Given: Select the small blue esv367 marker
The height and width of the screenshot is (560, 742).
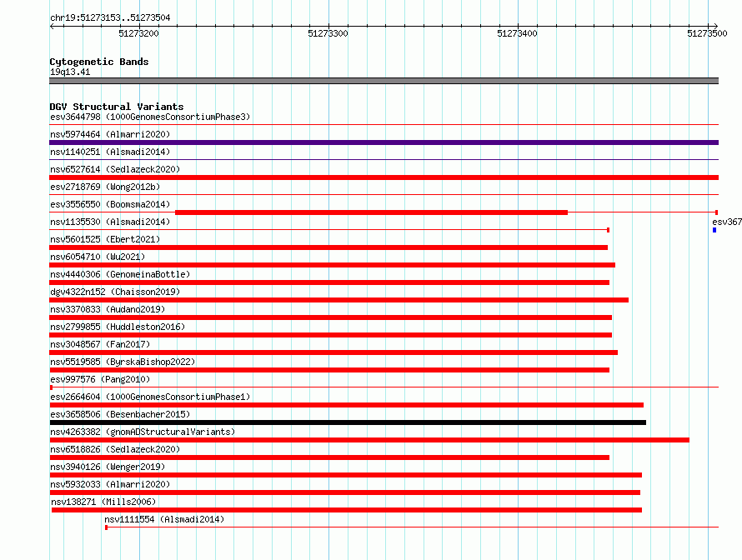Looking at the screenshot, I should pos(714,230).
